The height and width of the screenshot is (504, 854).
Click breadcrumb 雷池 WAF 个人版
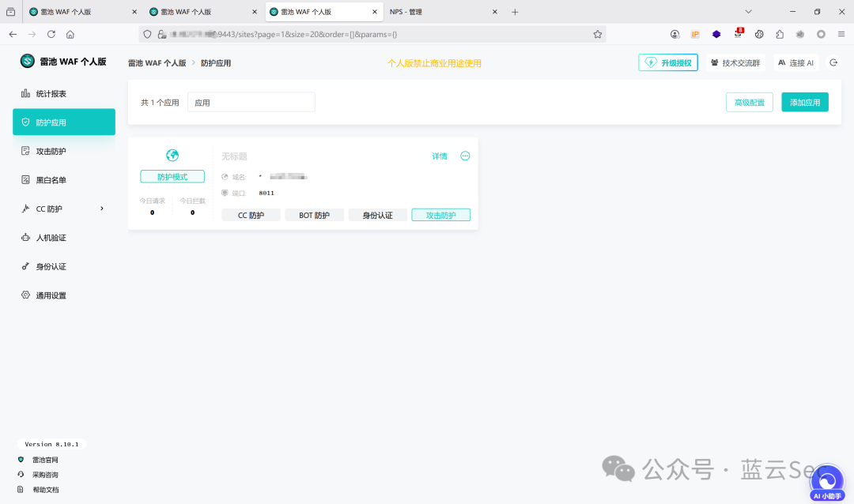point(157,63)
